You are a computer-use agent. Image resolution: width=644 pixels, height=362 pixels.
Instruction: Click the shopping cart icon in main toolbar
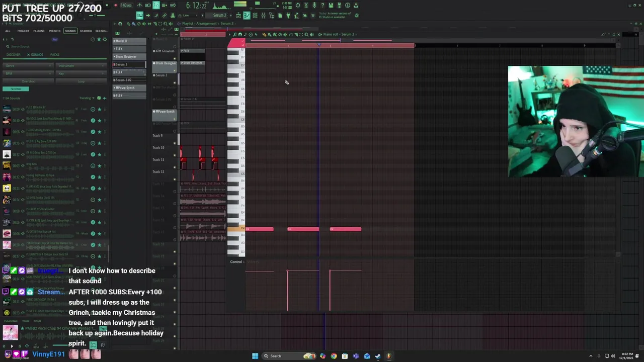[312, 15]
